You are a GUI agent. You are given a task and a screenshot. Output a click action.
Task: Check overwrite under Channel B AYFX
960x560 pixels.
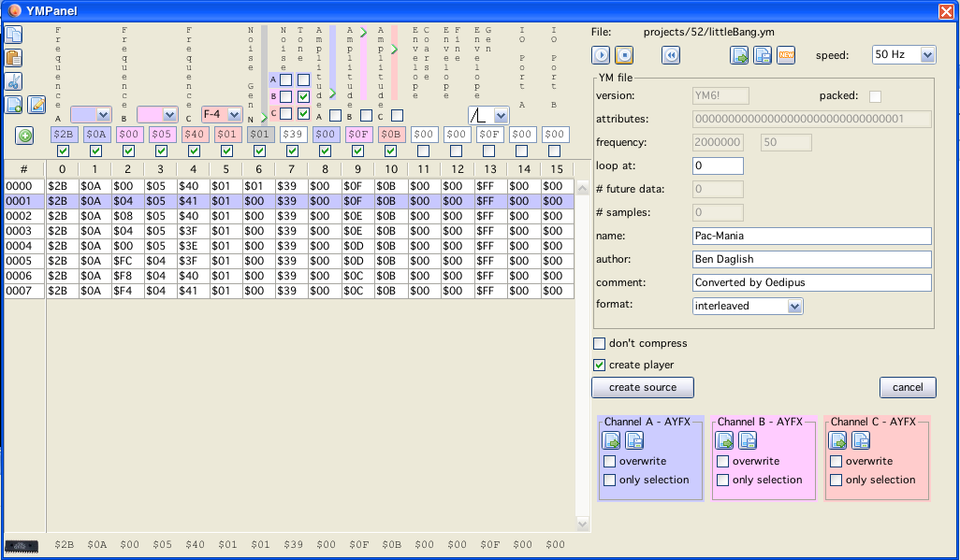(723, 461)
